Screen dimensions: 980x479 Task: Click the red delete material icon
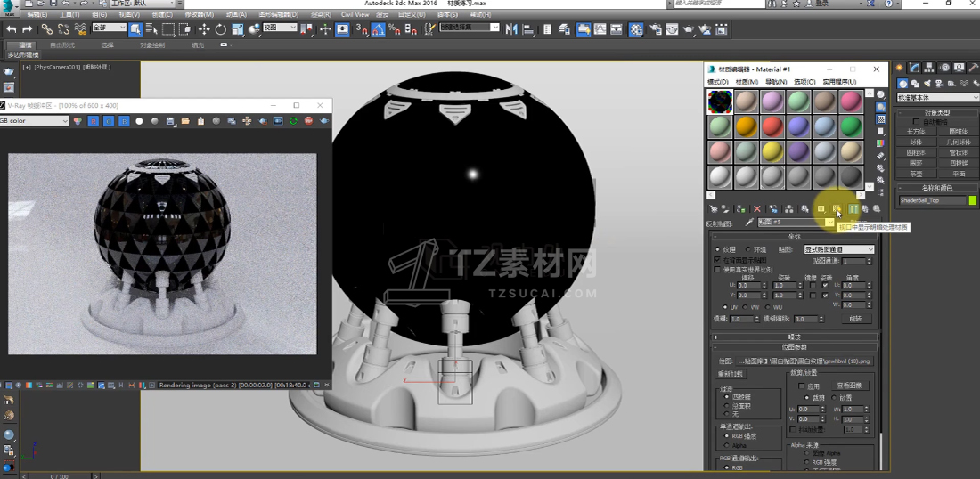point(757,208)
